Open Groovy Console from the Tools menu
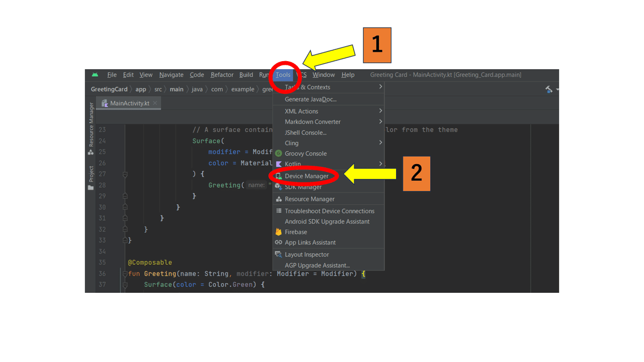The width and height of the screenshot is (644, 362). pyautogui.click(x=328, y=153)
